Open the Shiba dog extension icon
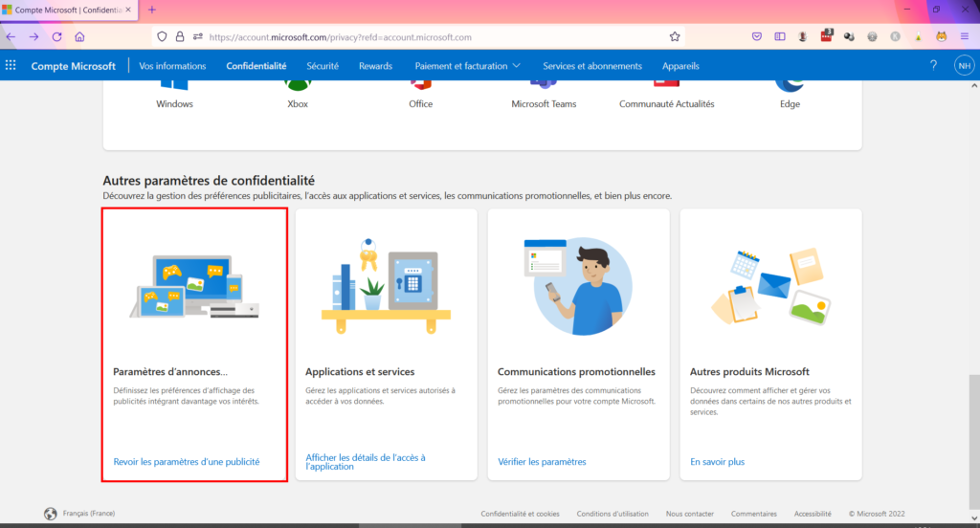Viewport: 980px width, 528px height. (942, 37)
